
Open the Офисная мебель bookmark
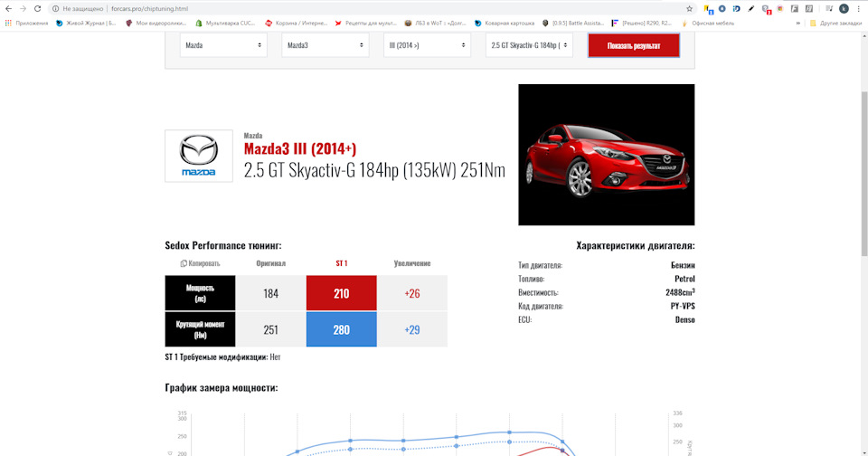[x=708, y=24]
